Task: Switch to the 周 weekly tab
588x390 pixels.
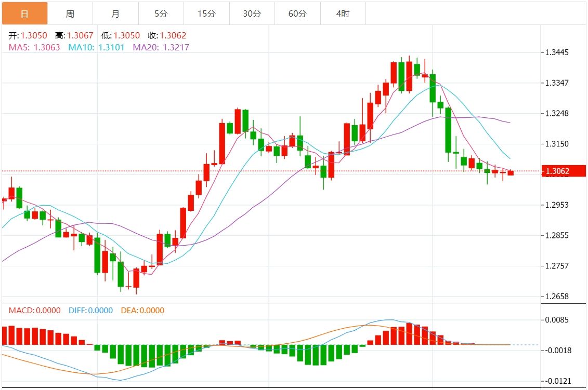Action: [70, 14]
